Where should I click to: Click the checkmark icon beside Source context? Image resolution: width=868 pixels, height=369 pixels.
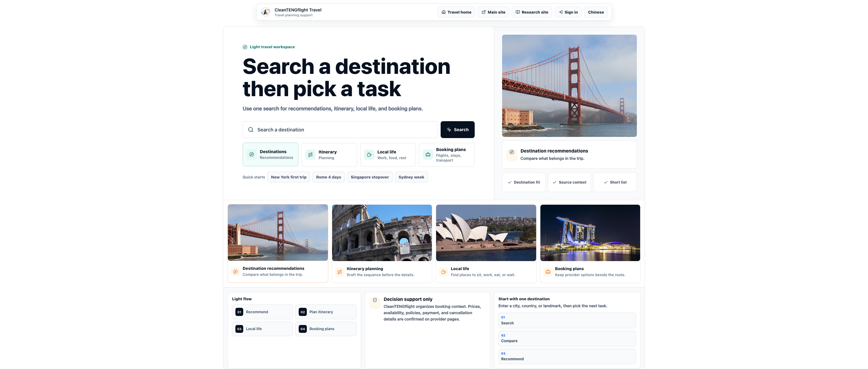pyautogui.click(x=555, y=182)
